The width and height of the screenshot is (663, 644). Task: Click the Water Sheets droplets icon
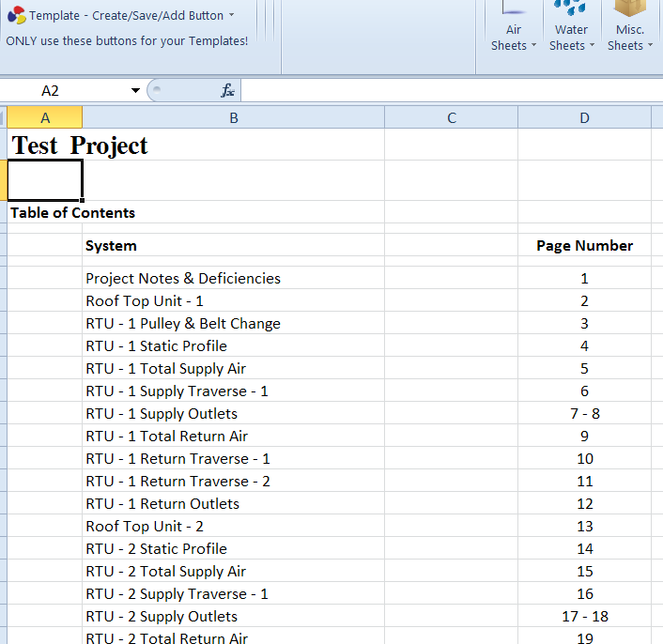click(571, 8)
